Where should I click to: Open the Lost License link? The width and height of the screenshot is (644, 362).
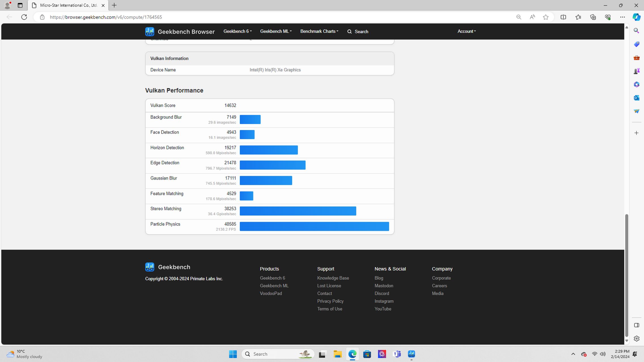click(x=329, y=286)
